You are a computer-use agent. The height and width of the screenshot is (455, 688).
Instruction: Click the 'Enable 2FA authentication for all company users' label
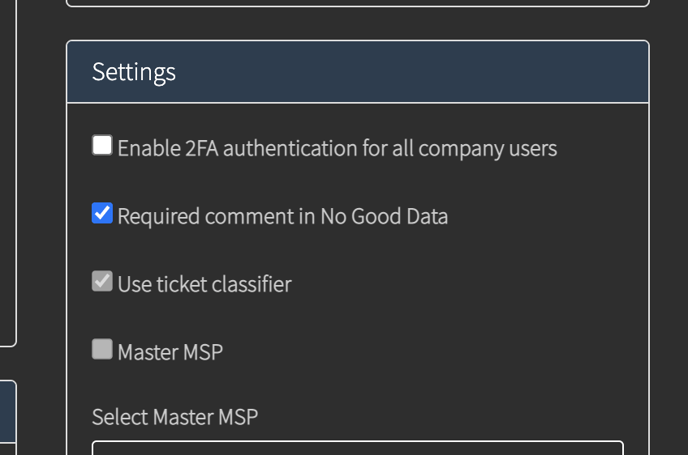pos(337,148)
